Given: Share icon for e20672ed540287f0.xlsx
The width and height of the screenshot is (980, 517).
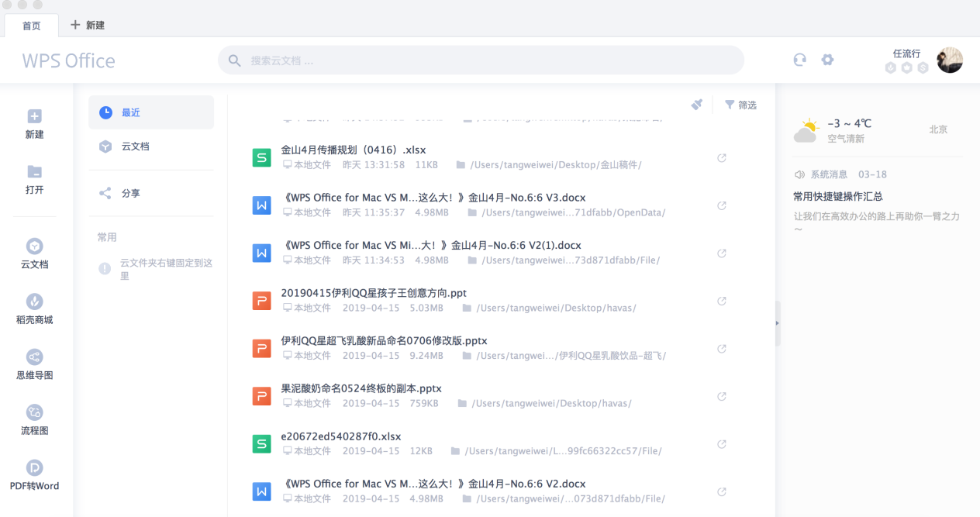Looking at the screenshot, I should point(722,444).
